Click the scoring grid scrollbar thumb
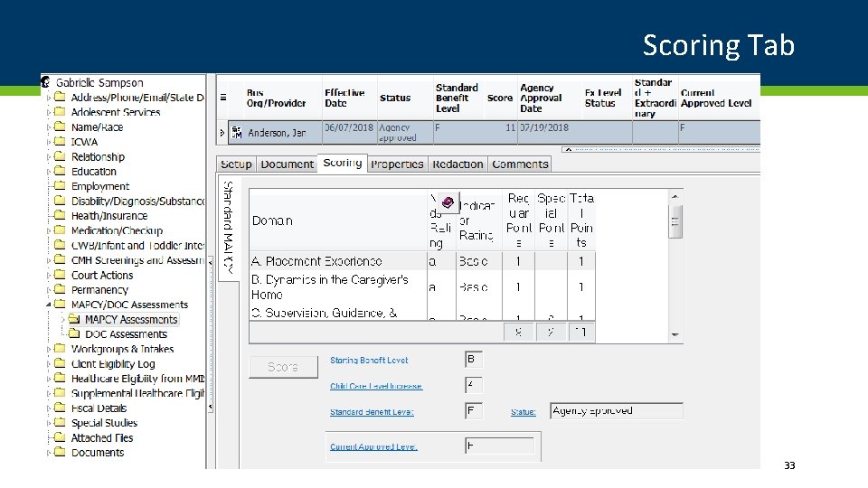This screenshot has height=488, width=868. (x=675, y=222)
